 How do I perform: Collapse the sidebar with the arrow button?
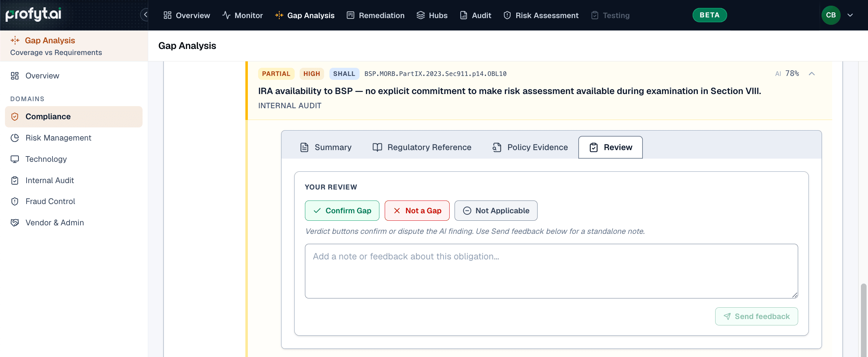145,15
